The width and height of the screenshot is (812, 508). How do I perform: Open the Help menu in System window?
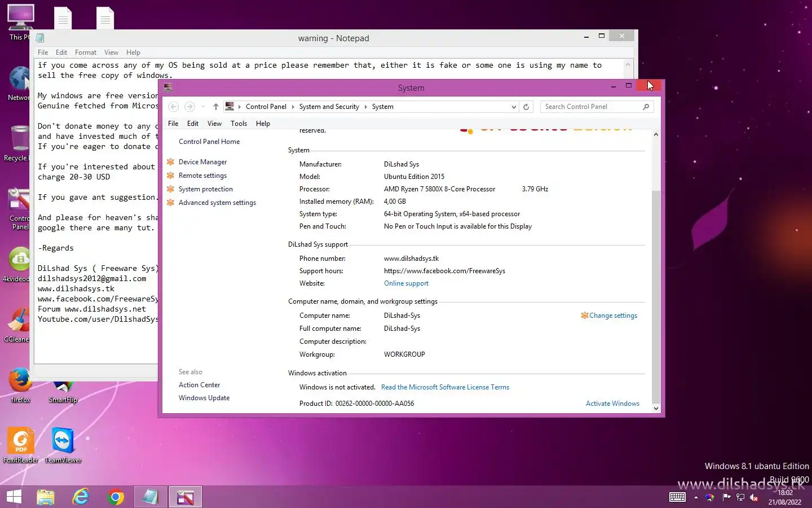click(x=263, y=124)
